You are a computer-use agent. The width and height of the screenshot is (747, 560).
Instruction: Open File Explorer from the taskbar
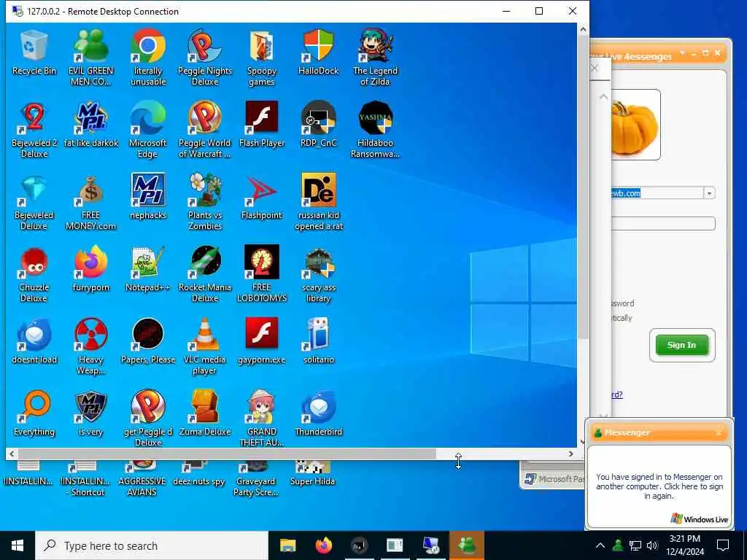287,545
